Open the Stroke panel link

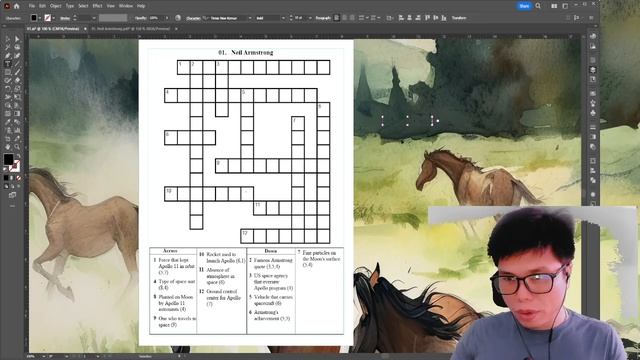[64, 18]
